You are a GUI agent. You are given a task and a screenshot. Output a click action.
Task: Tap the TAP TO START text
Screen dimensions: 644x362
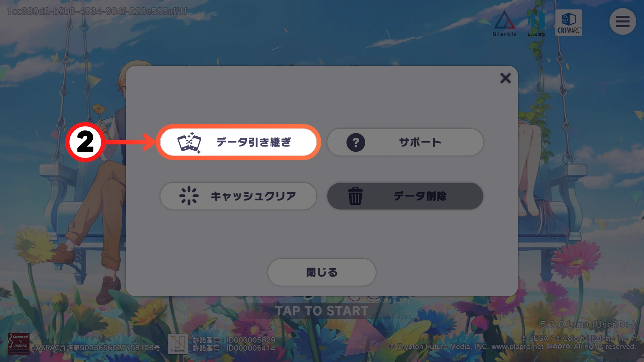322,311
